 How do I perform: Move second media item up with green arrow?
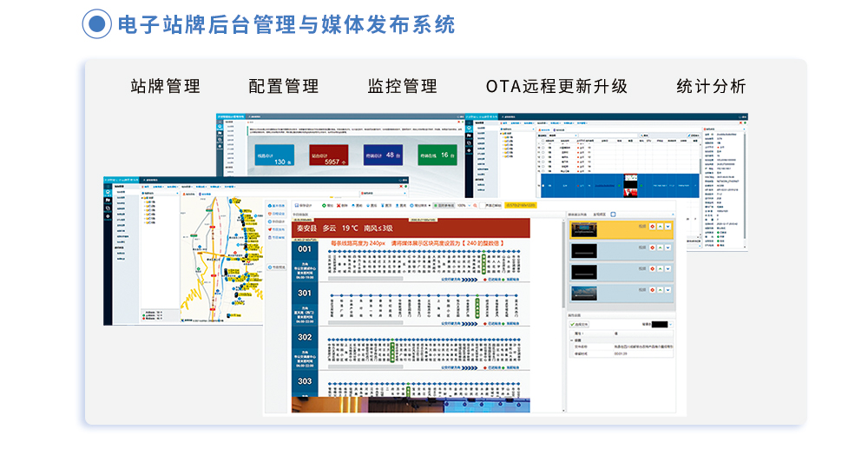coord(660,248)
